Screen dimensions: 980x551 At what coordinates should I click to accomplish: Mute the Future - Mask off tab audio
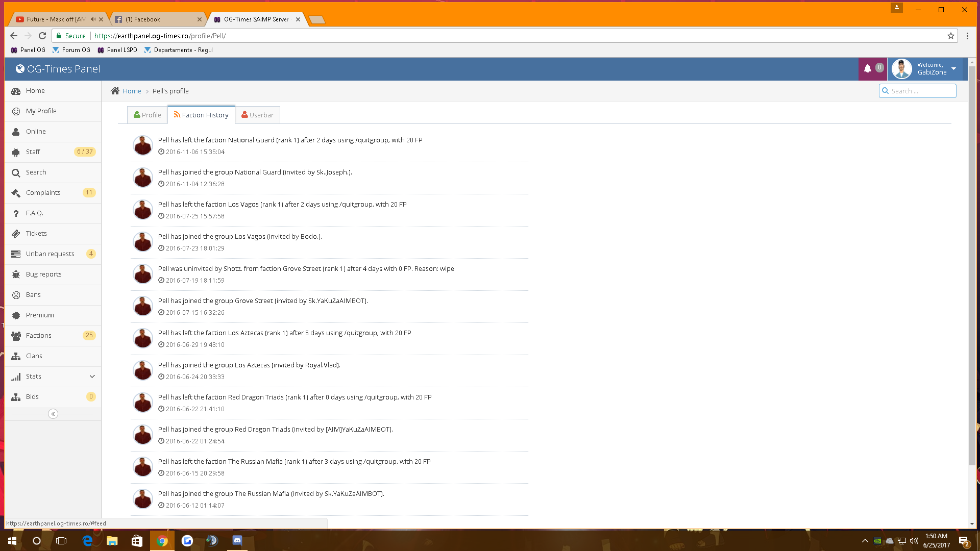coord(93,19)
